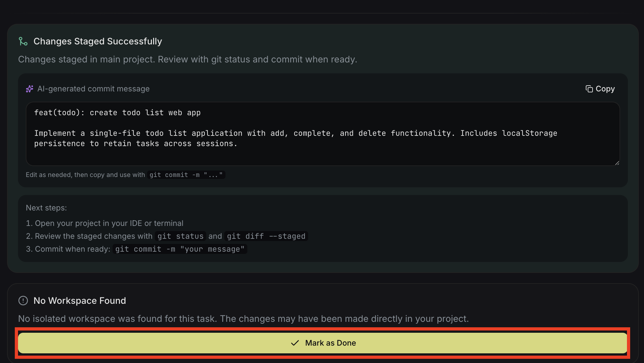This screenshot has width=644, height=363.
Task: Click the 'git diff --staged' code snippet
Action: point(266,236)
